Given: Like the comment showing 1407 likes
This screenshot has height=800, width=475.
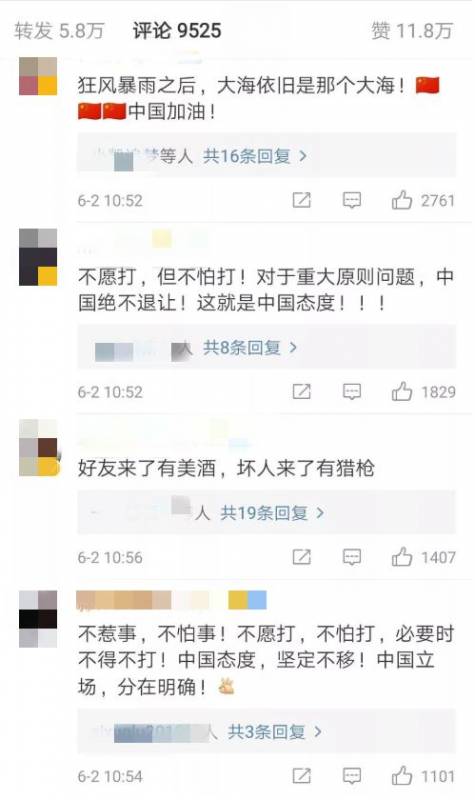Looking at the screenshot, I should tap(402, 557).
